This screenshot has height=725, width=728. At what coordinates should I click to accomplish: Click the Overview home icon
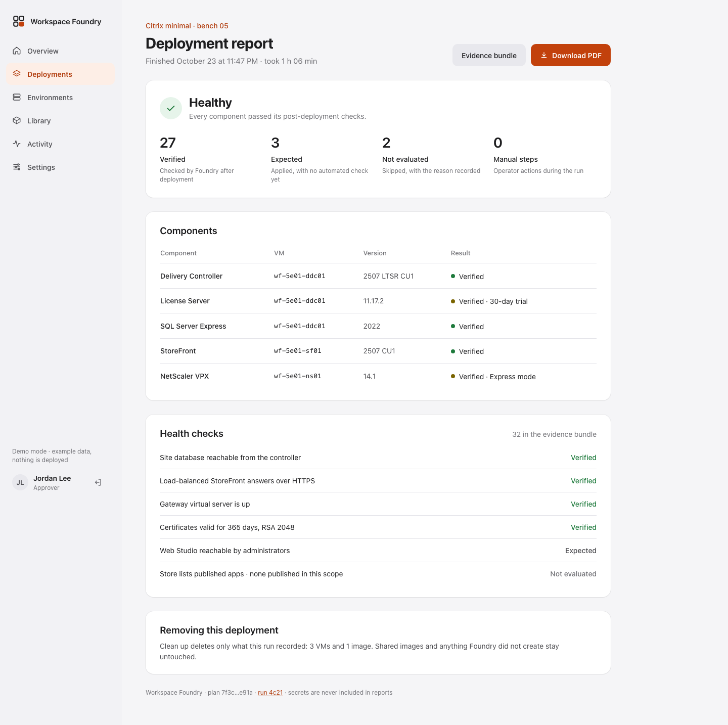[x=17, y=51]
